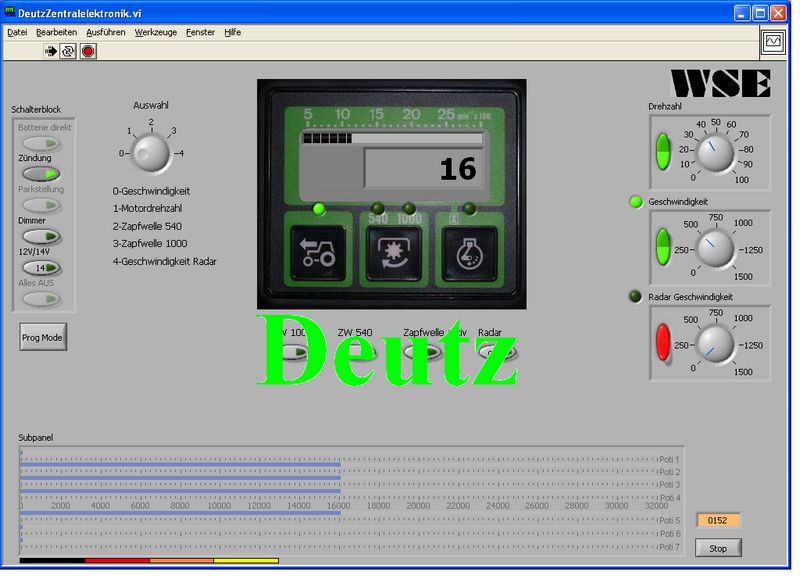Image resolution: width=800 pixels, height=583 pixels.
Task: Open the Hilfe menu
Action: [232, 32]
